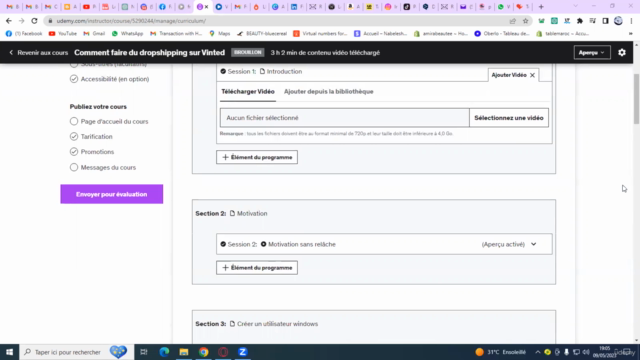The width and height of the screenshot is (640, 360).
Task: Click the Section 2 Motivation title
Action: [252, 213]
